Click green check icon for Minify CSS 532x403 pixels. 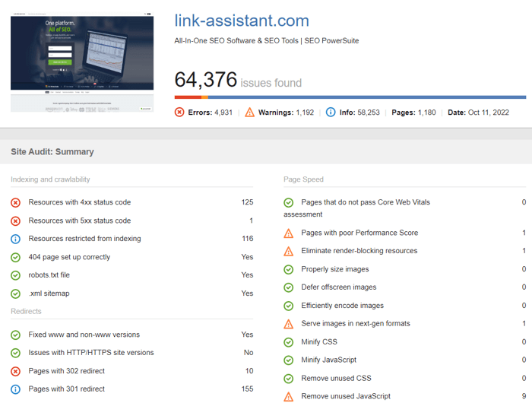289,342
